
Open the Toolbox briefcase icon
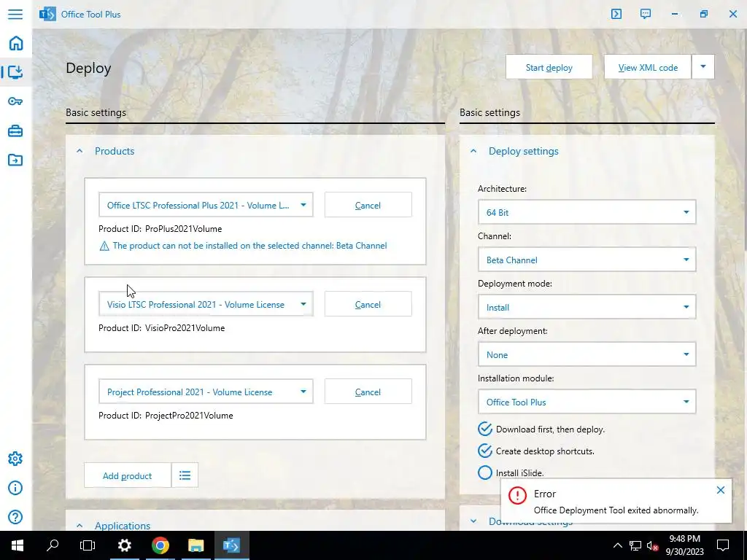[x=15, y=131]
